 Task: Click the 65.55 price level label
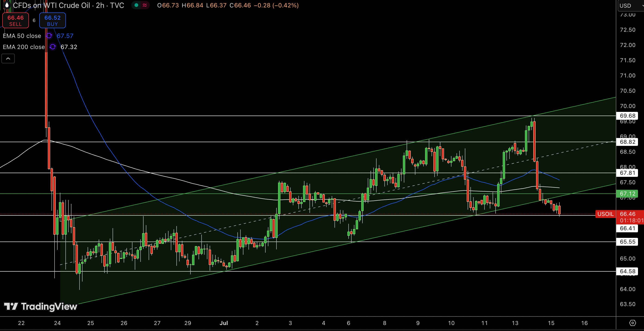pyautogui.click(x=627, y=242)
